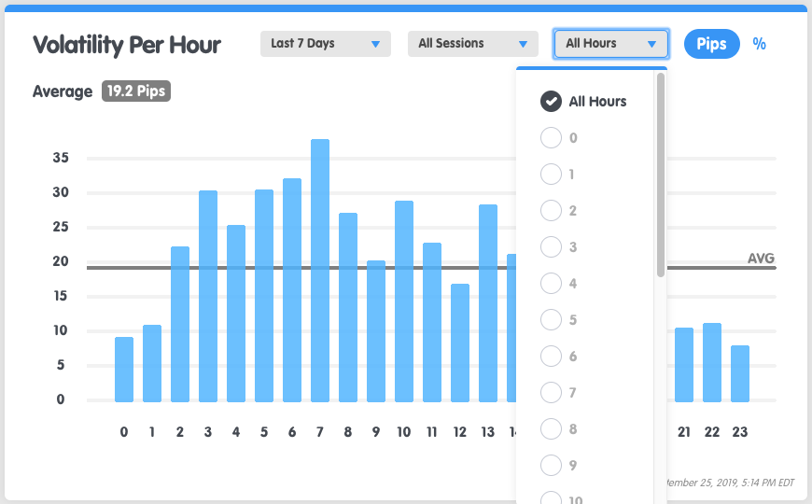Screen dimensions: 812x504
Task: Open the All Sessions dropdown
Action: [x=473, y=44]
